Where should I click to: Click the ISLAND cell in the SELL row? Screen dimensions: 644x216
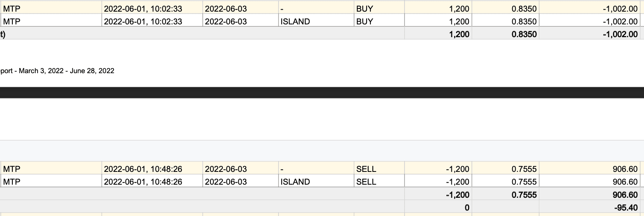pos(295,182)
